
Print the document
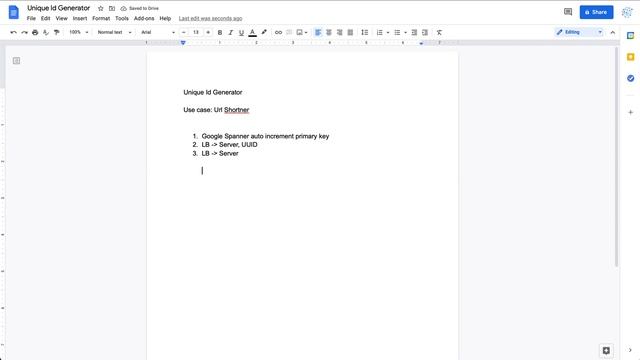point(35,32)
